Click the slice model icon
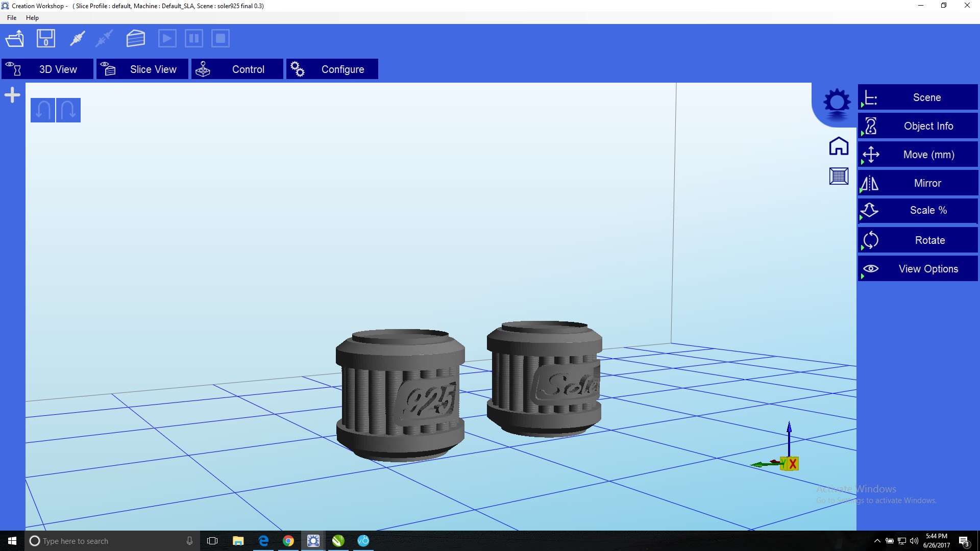Image resolution: width=980 pixels, height=551 pixels. point(136,39)
